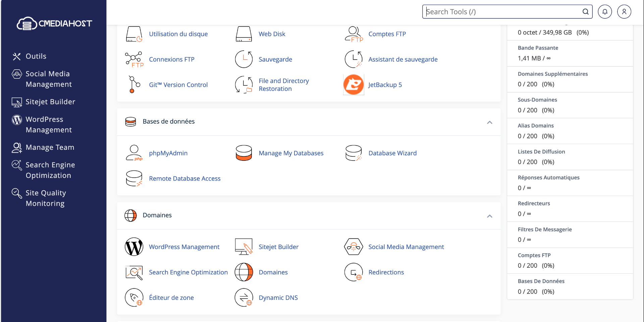This screenshot has width=644, height=322.
Task: Click the WordPress Management logo icon in Domaines
Action: click(134, 247)
